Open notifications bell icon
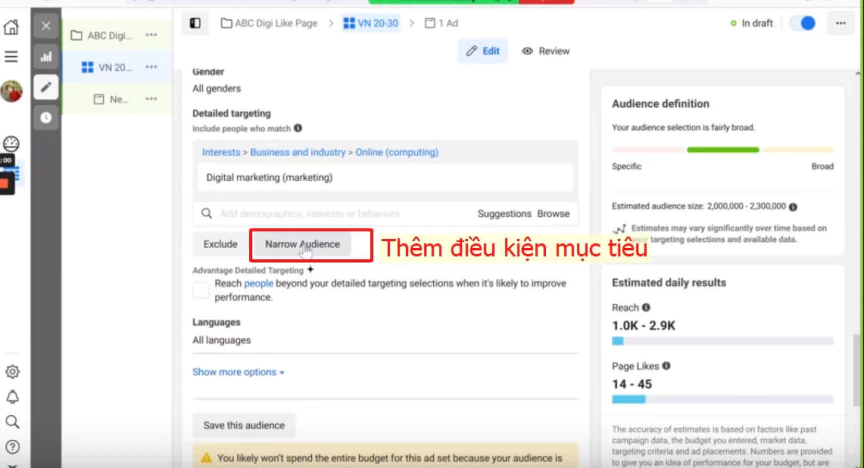 pos(12,397)
